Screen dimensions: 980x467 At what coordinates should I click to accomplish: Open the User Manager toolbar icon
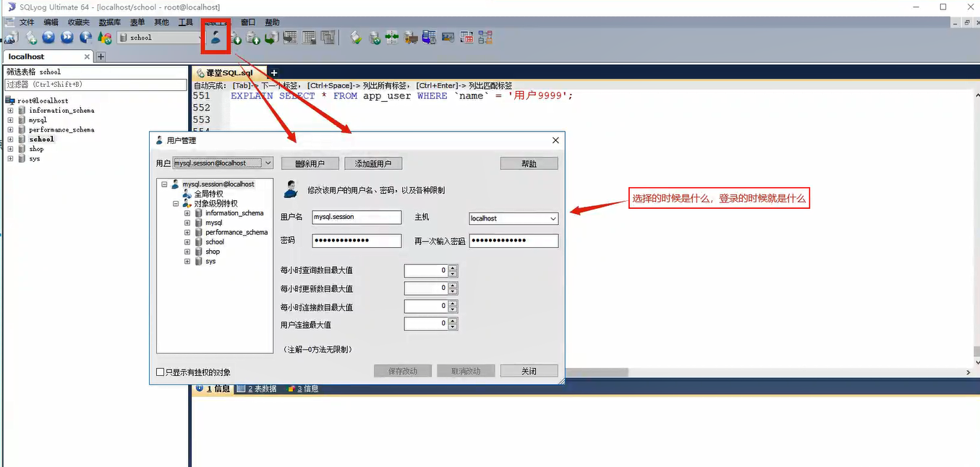point(216,38)
